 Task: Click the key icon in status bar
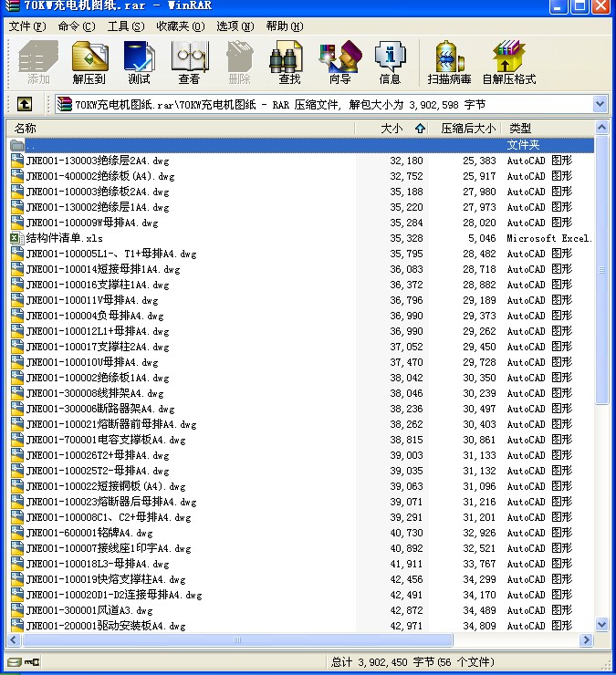tap(32, 661)
